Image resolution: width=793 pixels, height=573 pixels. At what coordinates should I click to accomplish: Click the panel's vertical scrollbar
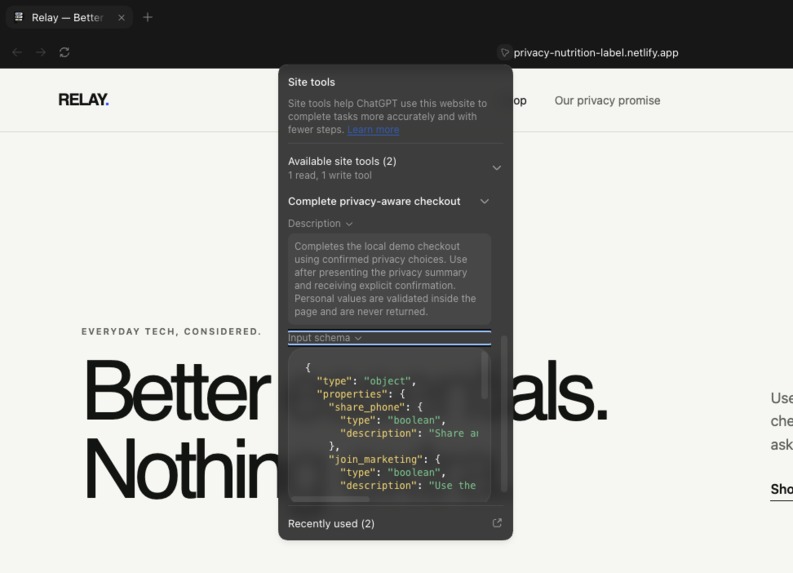pyautogui.click(x=504, y=413)
